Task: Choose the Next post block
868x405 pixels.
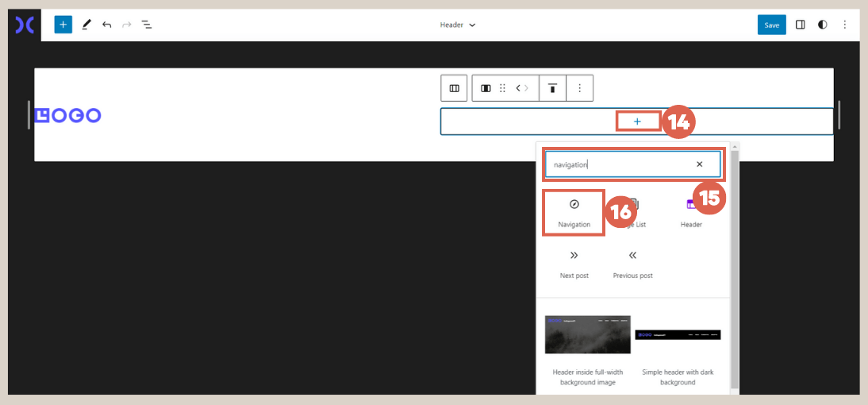Action: click(x=574, y=264)
